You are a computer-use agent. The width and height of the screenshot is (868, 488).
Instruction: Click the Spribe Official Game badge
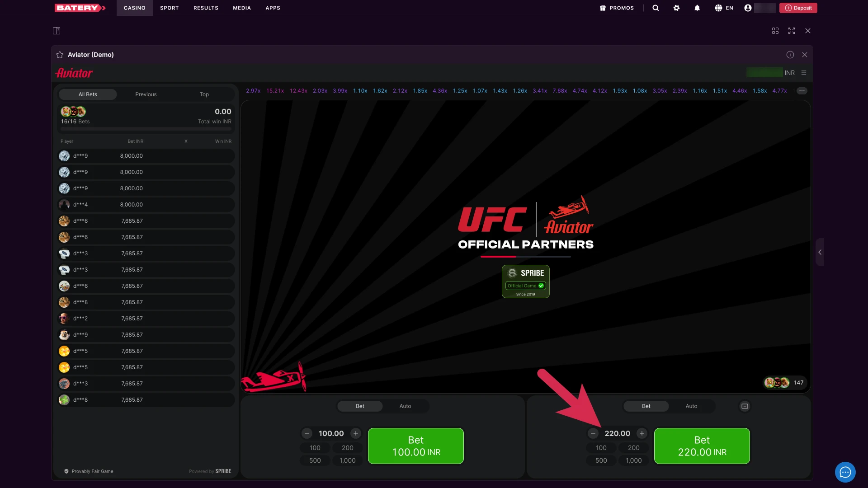tap(526, 281)
